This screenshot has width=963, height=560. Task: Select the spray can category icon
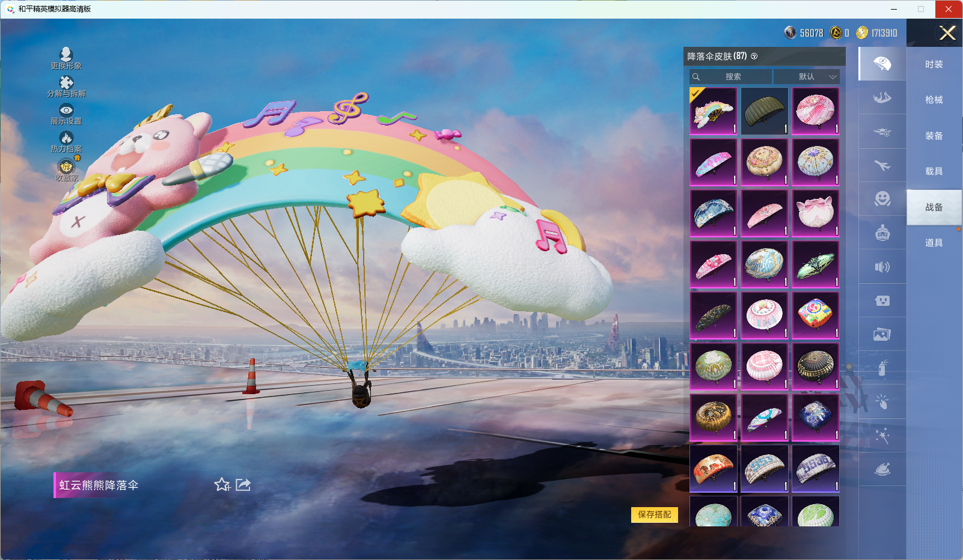[x=882, y=368]
